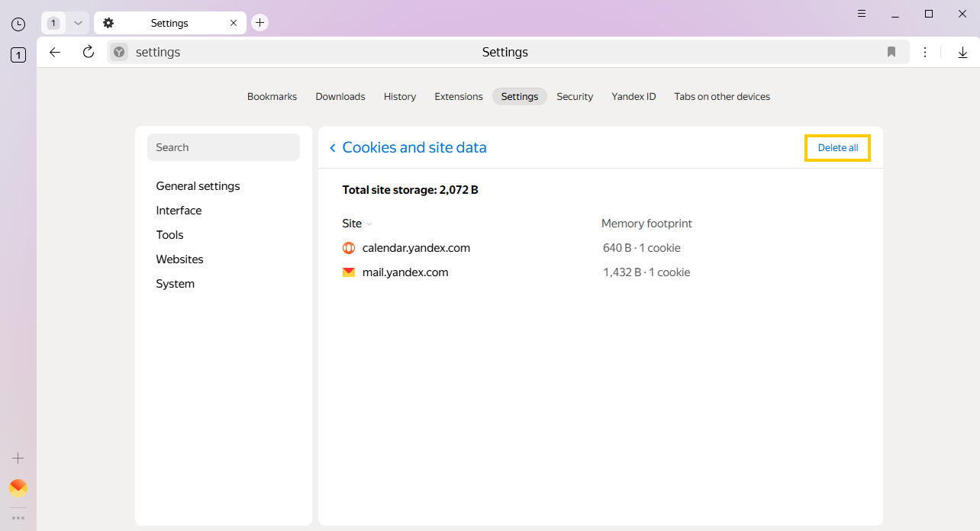Close the Settings tab

coord(234,23)
